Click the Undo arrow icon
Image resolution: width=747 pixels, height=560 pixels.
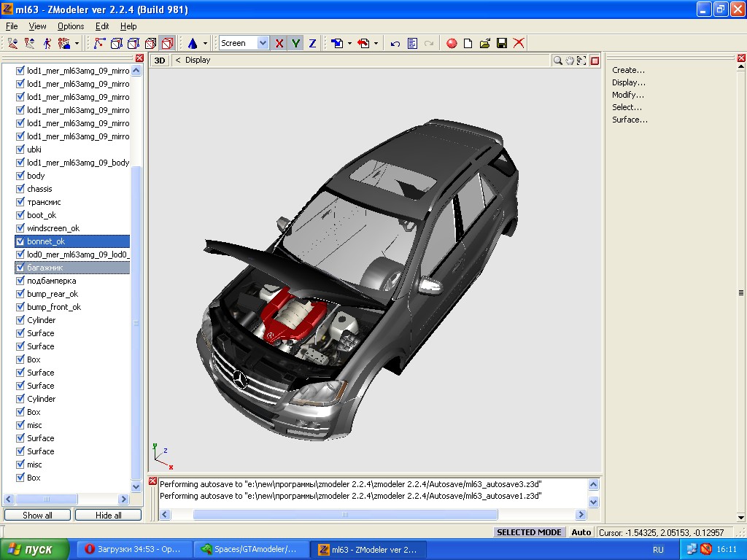pyautogui.click(x=395, y=43)
